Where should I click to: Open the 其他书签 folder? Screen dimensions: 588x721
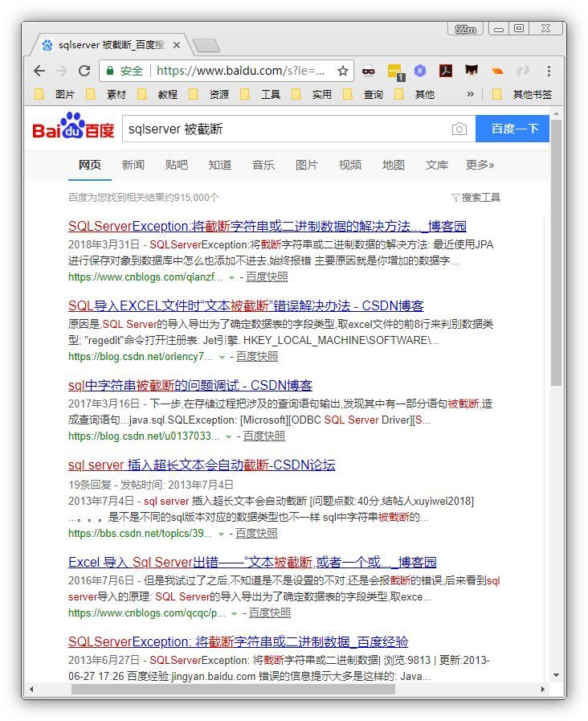point(522,95)
